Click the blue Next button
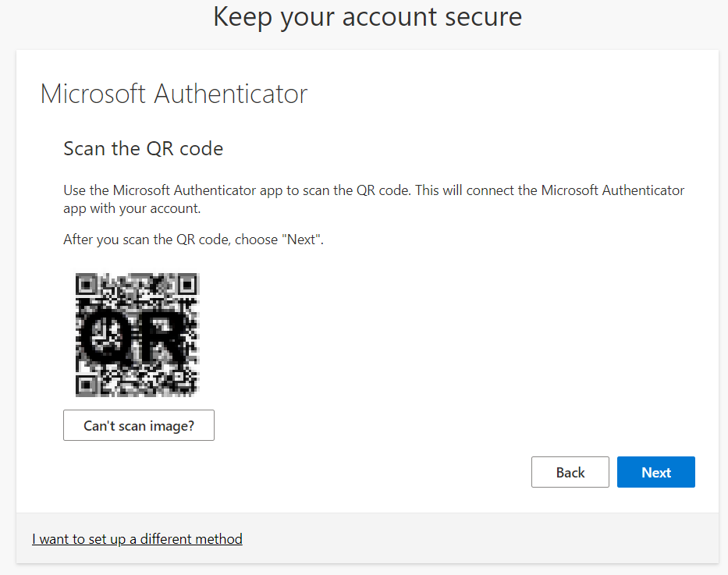The width and height of the screenshot is (728, 575). click(655, 472)
